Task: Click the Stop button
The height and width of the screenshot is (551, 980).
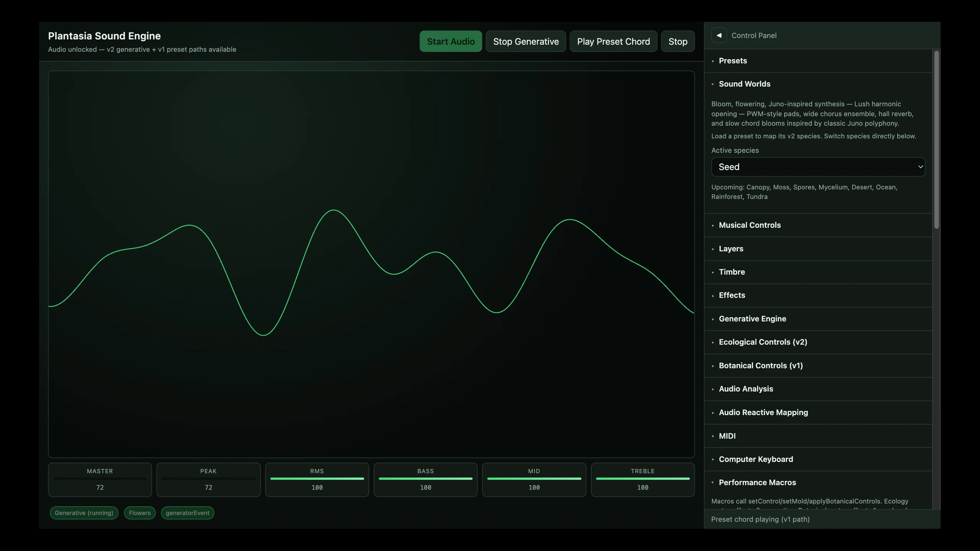Action: point(678,41)
